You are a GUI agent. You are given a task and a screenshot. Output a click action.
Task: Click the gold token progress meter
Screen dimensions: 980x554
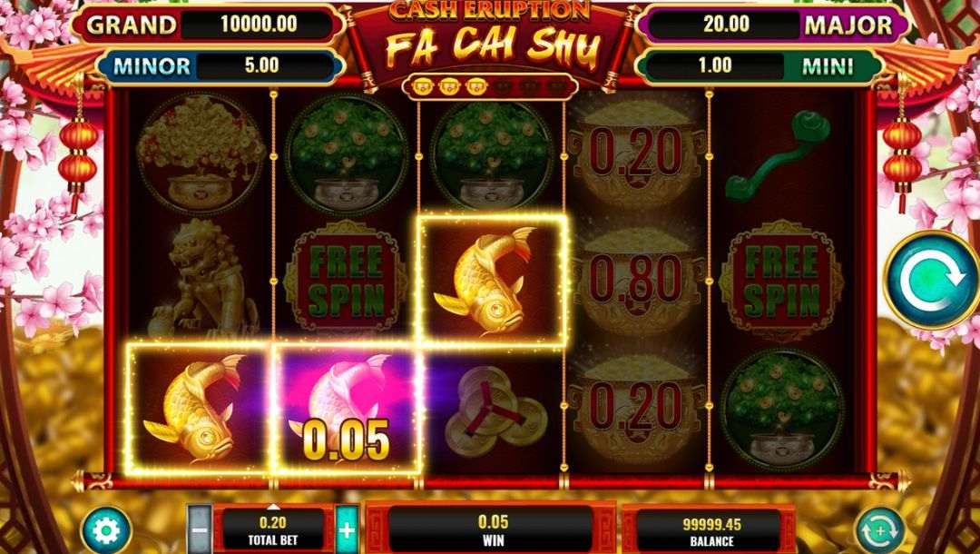click(490, 85)
